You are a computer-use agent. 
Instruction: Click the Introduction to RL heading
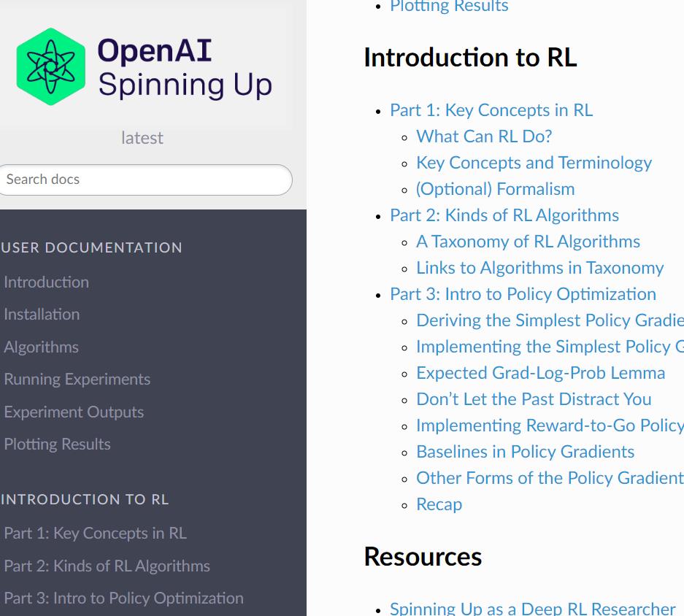click(x=470, y=57)
